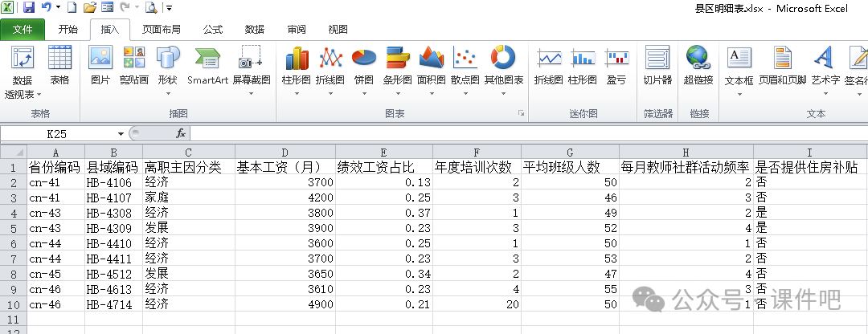
Task: Open Customize Quick Access Toolbar dropdown
Action: point(169,8)
